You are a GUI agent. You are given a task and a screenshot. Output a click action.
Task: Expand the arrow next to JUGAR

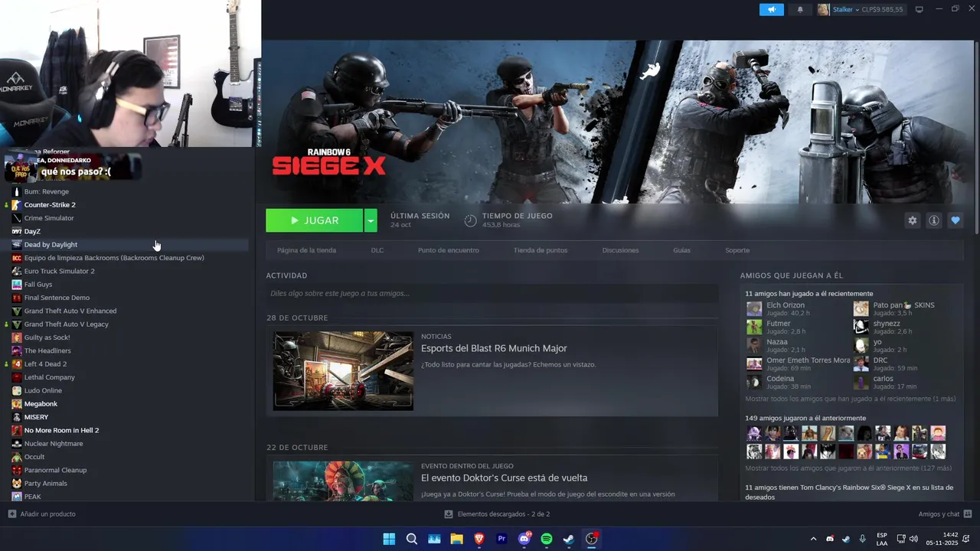click(371, 220)
